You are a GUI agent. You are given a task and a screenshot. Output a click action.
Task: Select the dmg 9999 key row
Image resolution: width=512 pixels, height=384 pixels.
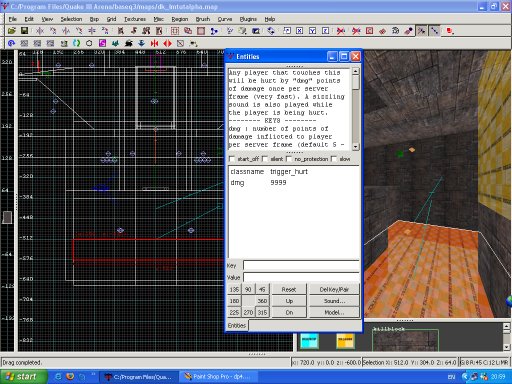click(x=293, y=183)
